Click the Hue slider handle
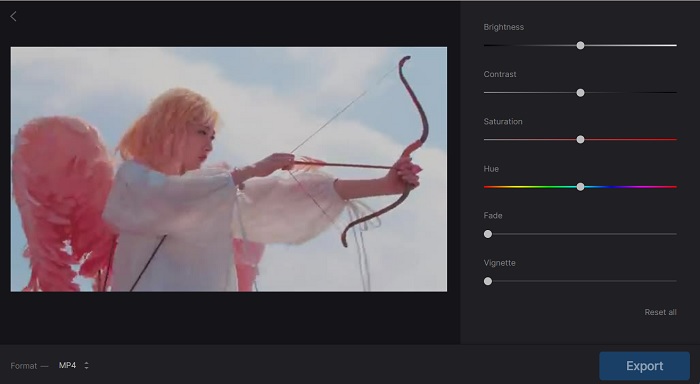700x384 pixels. coord(580,187)
